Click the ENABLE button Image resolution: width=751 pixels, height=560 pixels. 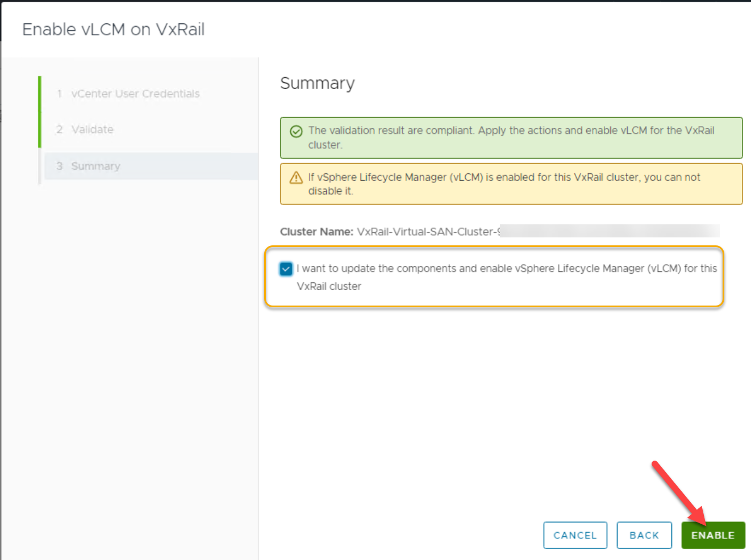(712, 535)
